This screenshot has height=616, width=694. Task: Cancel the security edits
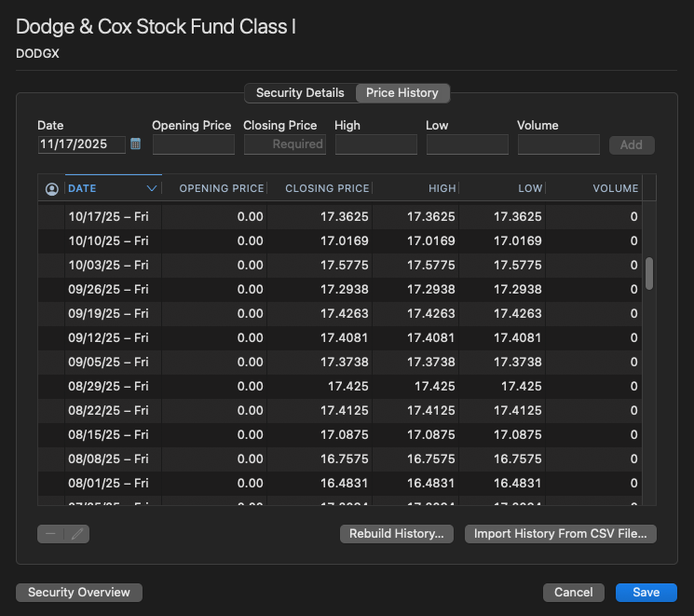[574, 592]
